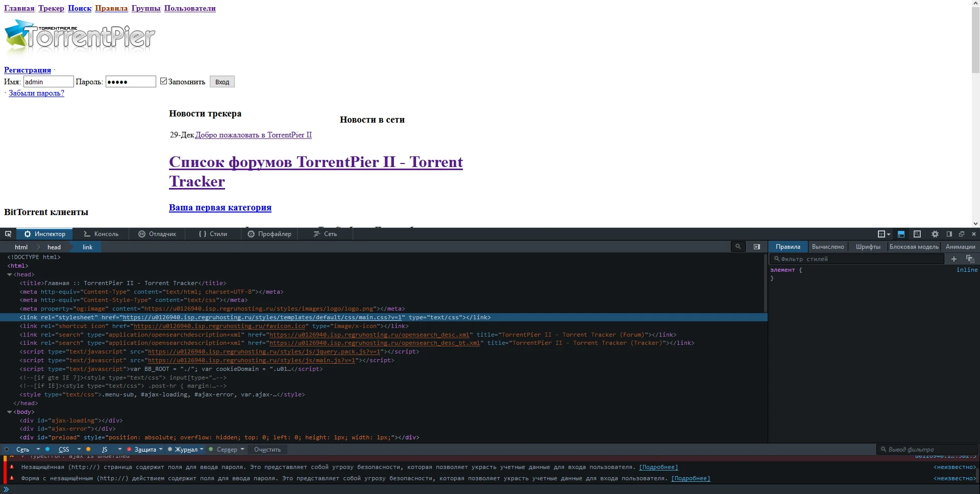
Task: Open the Журнал filter dropdown arrow
Action: point(202,450)
